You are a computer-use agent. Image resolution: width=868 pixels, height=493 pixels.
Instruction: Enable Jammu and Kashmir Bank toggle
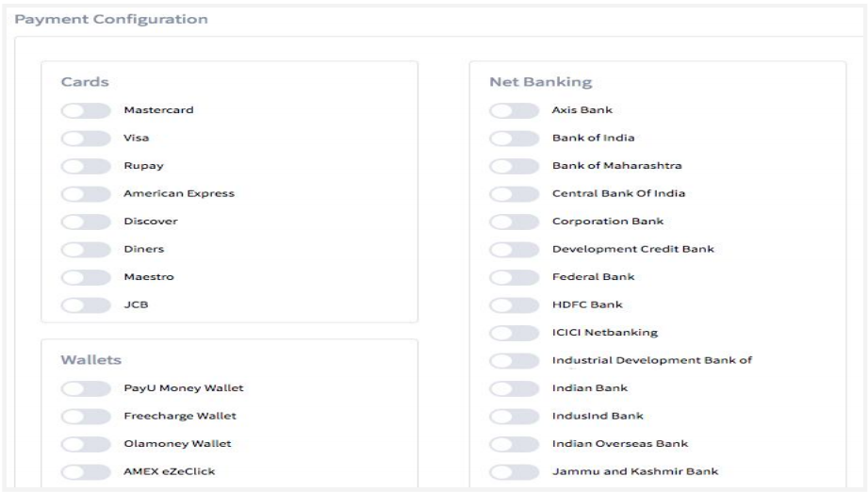click(x=514, y=472)
